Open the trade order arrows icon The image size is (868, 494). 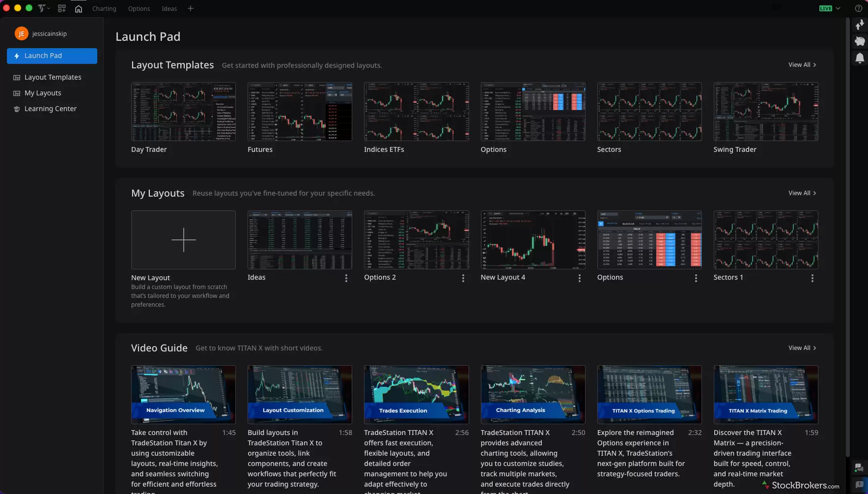(x=860, y=25)
